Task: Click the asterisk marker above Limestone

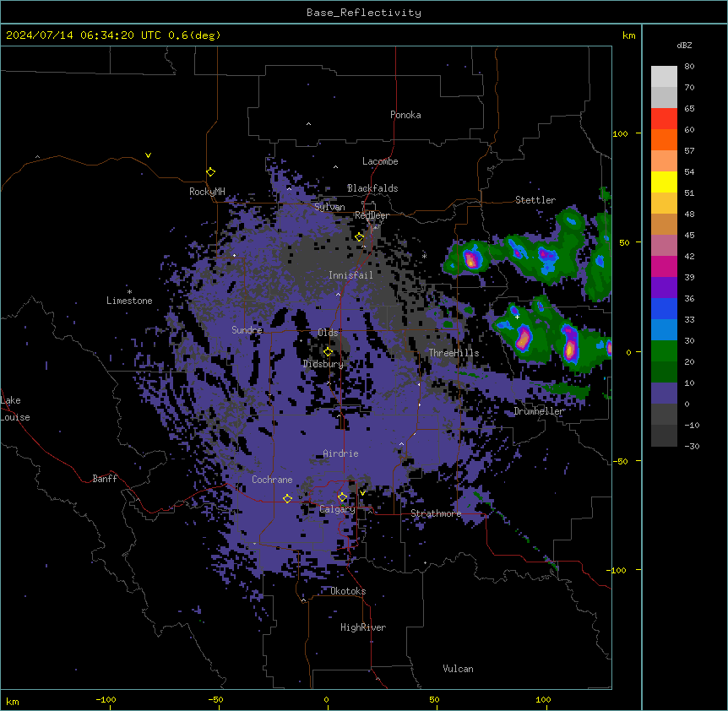Action: click(x=129, y=292)
